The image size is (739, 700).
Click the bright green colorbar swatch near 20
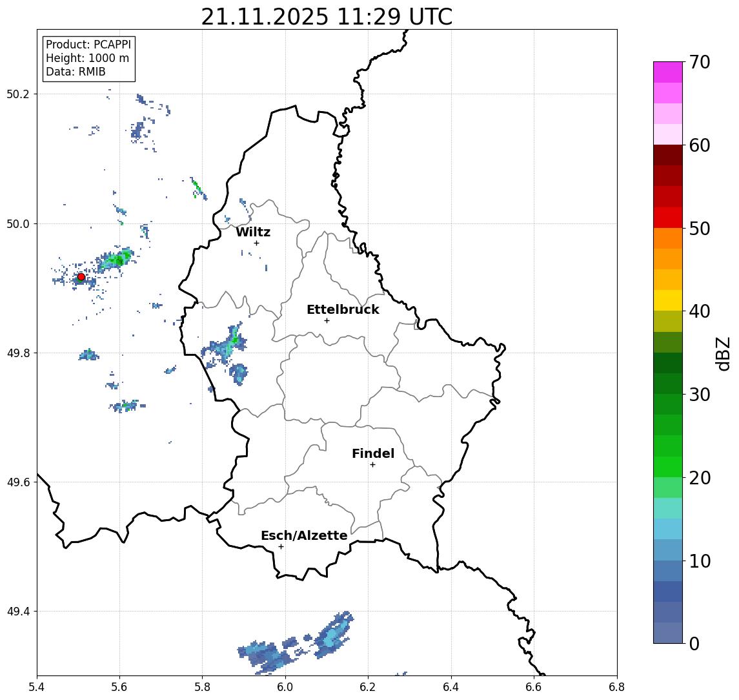[668, 466]
